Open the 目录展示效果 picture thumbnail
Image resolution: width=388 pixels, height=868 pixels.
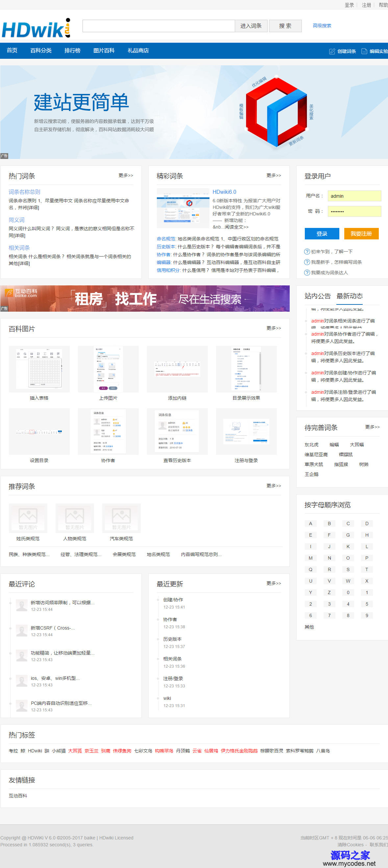tap(246, 369)
